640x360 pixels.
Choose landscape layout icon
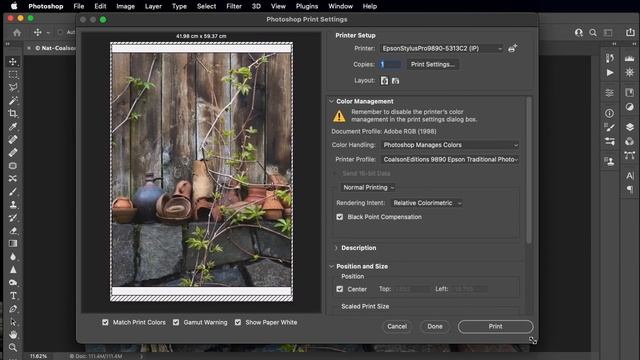click(395, 81)
